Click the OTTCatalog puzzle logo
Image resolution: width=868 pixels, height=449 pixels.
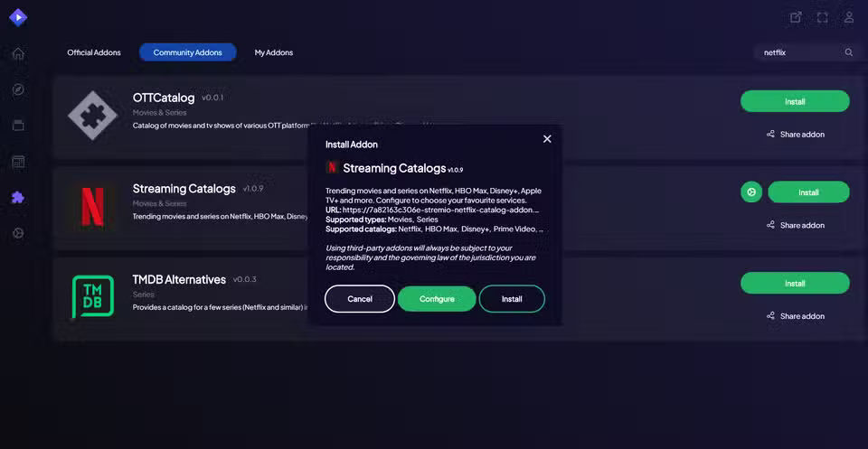pyautogui.click(x=92, y=115)
